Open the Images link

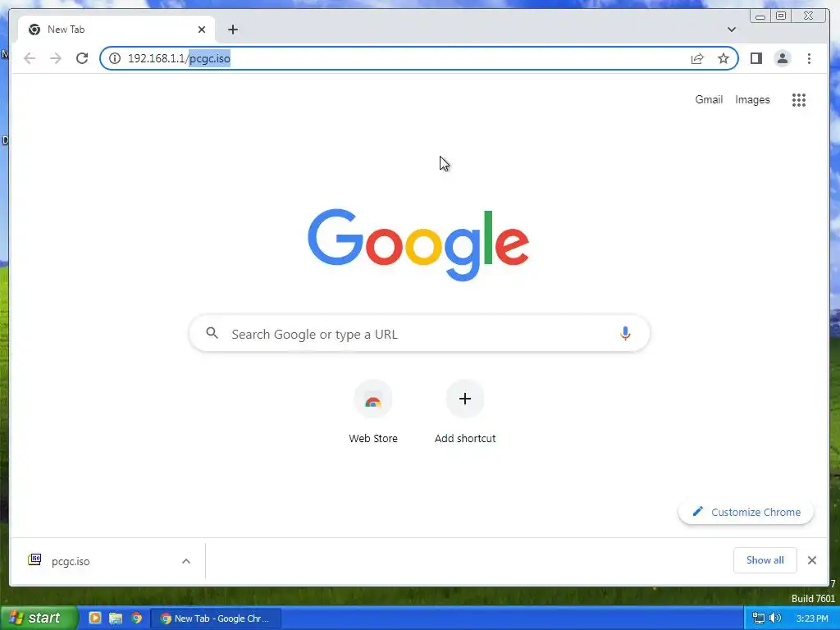tap(752, 99)
